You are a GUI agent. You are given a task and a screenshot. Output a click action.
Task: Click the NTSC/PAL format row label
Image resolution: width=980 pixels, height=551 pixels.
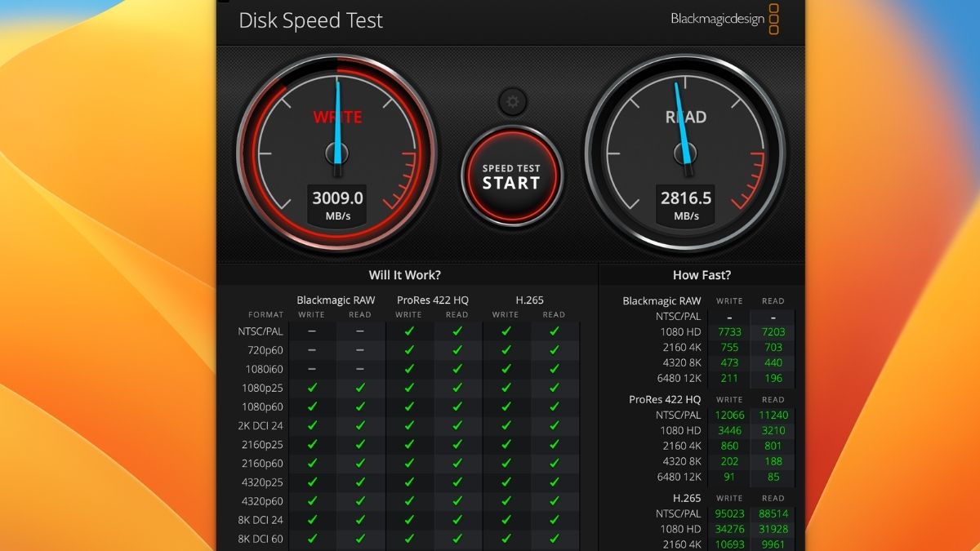(261, 331)
